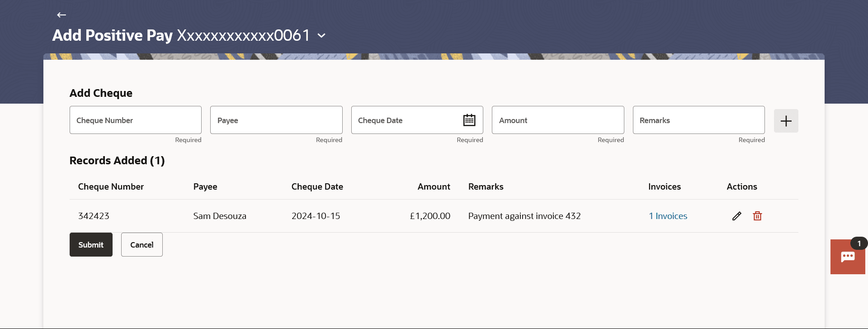Focus the Cheque Number input field
Image resolution: width=868 pixels, height=329 pixels.
pos(135,120)
